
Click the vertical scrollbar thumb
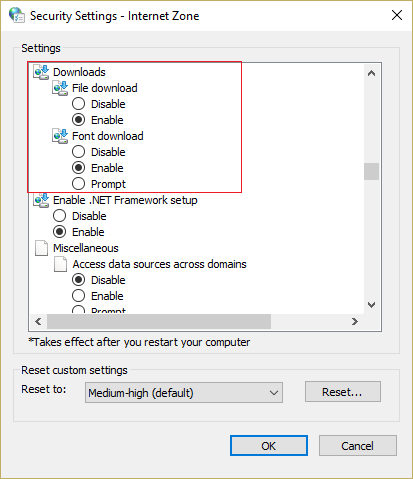pyautogui.click(x=371, y=171)
